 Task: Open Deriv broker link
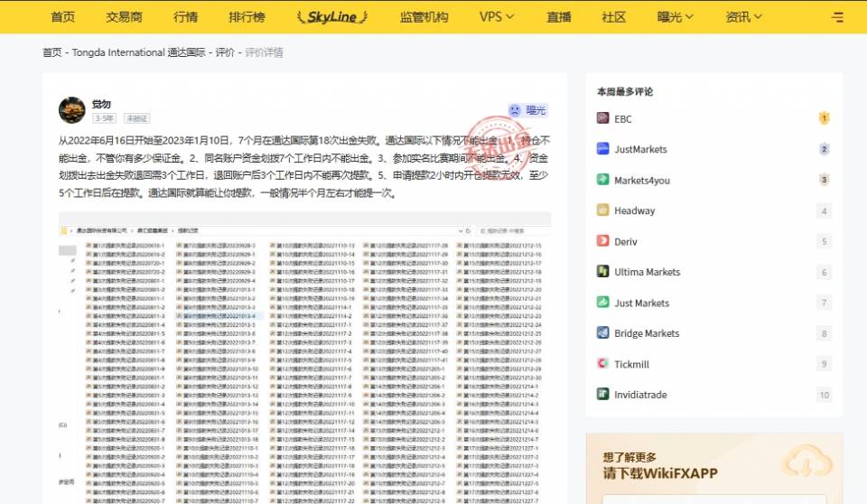tap(625, 242)
